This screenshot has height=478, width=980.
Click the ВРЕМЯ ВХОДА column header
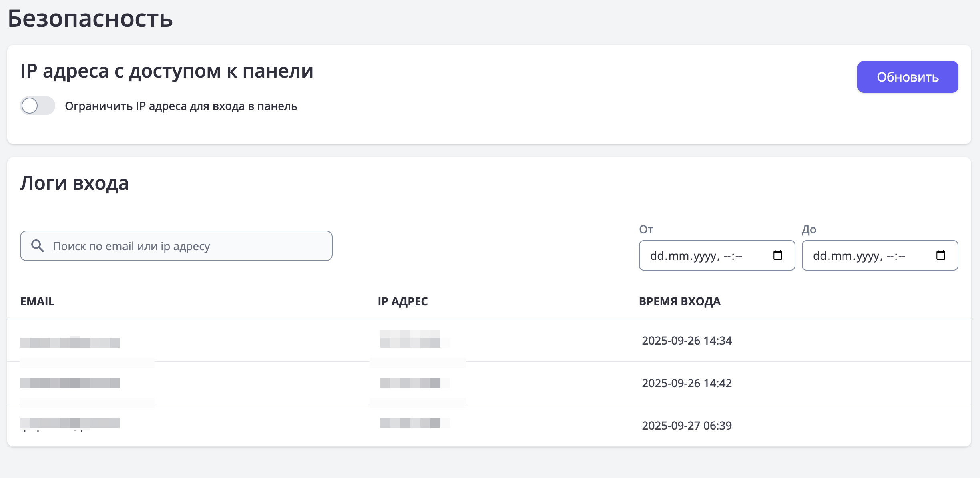679,301
